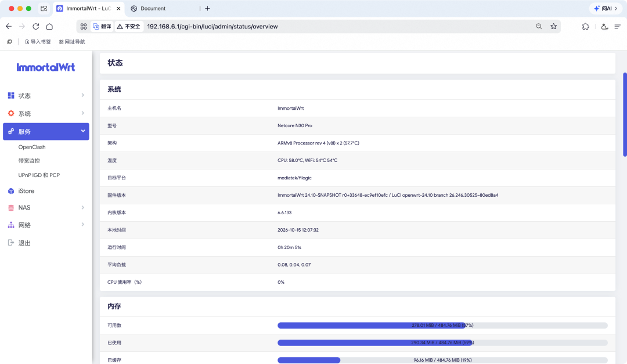Click the 退出 logout link
This screenshot has width=627, height=364.
[24, 243]
